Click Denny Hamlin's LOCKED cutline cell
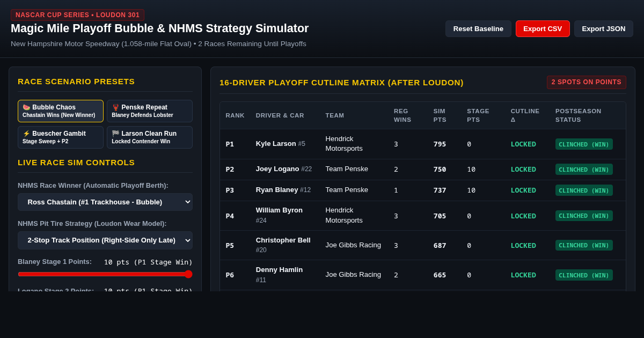644x338 pixels. (523, 275)
